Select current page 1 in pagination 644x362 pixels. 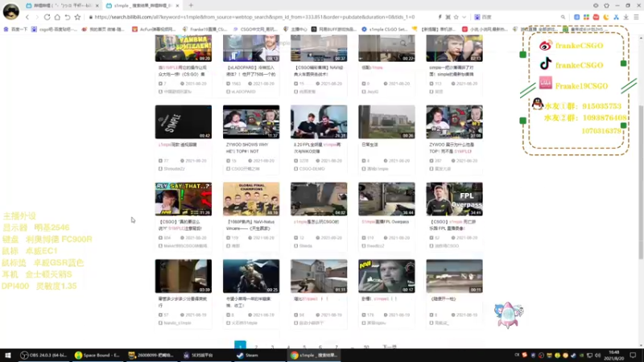(x=240, y=346)
